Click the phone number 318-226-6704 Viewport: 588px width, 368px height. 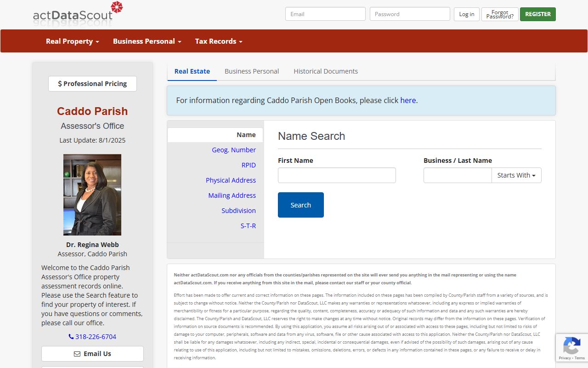(92, 337)
